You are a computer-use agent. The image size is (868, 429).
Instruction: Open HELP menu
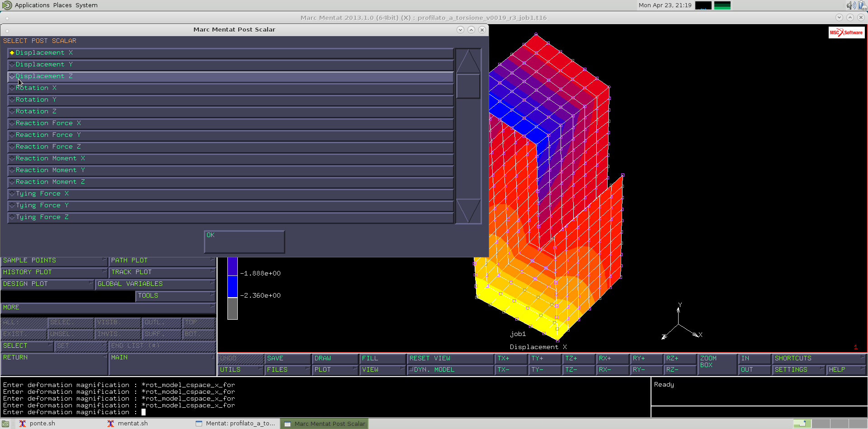[x=846, y=370]
